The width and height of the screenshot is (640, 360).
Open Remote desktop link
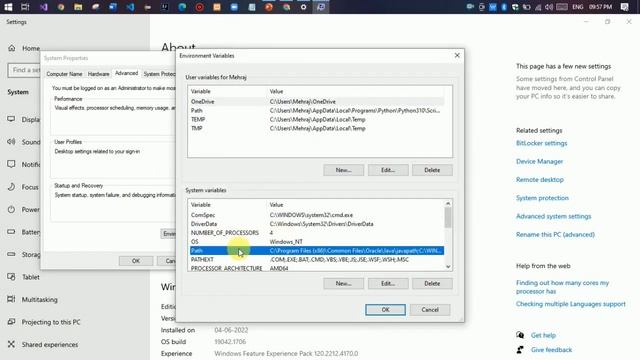(x=540, y=180)
